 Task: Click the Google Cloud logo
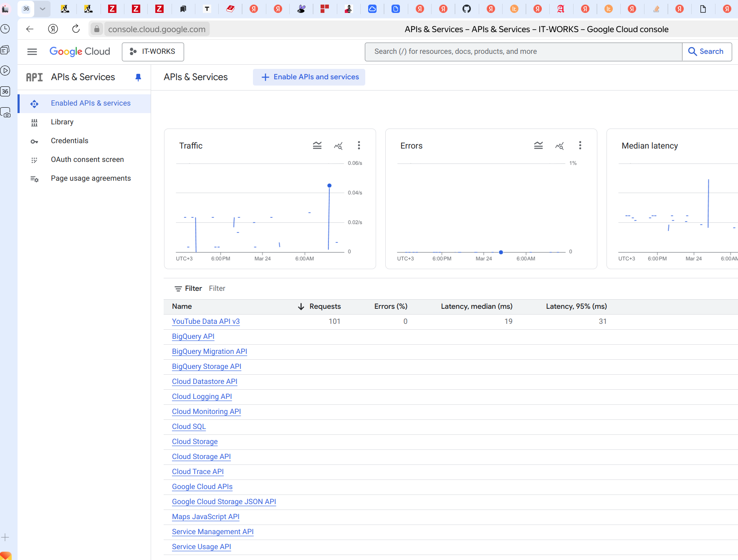[80, 52]
